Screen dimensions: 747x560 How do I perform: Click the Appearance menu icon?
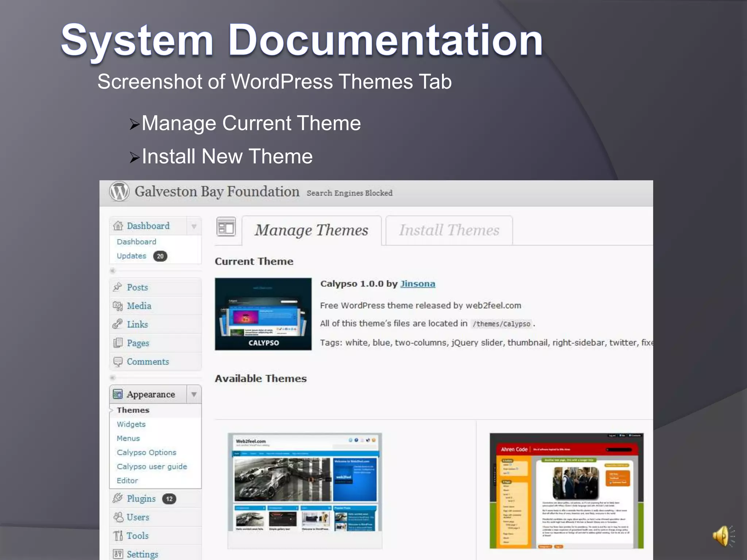pyautogui.click(x=117, y=394)
